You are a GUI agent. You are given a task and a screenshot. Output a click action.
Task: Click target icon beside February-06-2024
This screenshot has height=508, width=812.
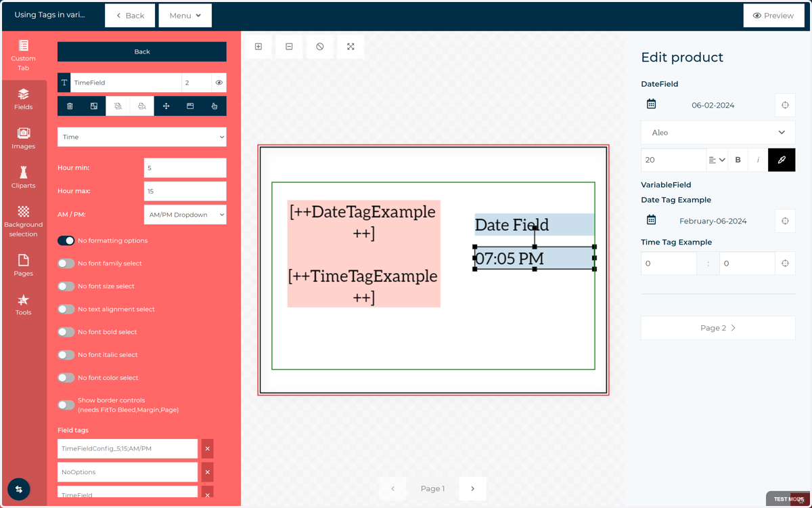(785, 221)
